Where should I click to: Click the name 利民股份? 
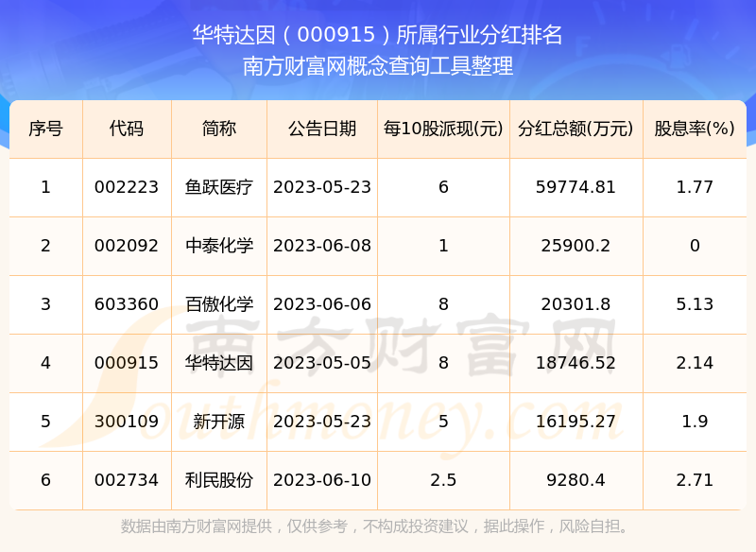219,480
